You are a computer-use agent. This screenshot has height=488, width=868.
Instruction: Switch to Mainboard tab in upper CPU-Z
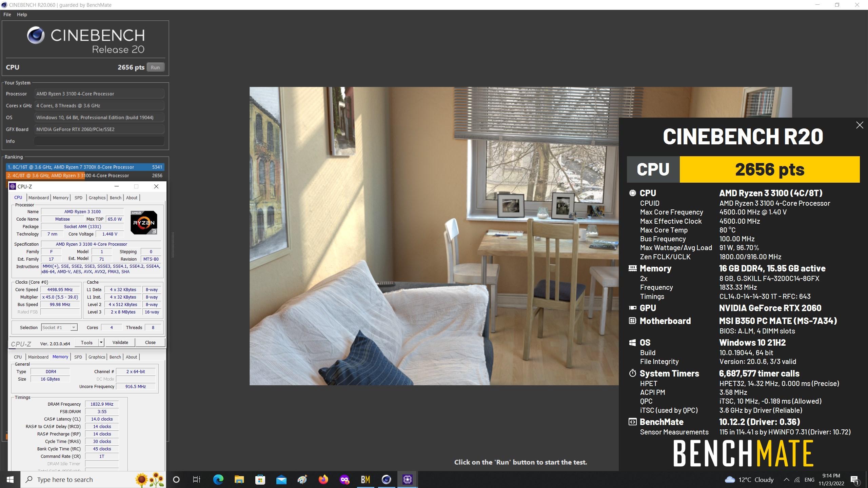pos(38,198)
